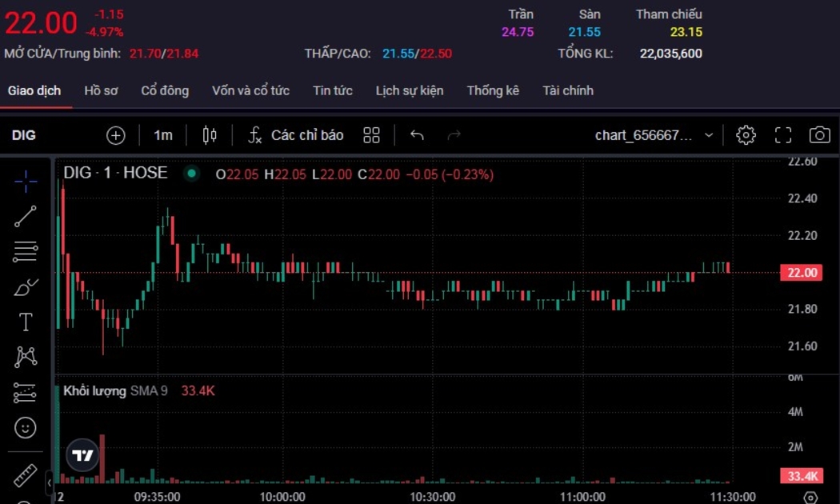
Task: Toggle the green market status indicator
Action: (191, 173)
